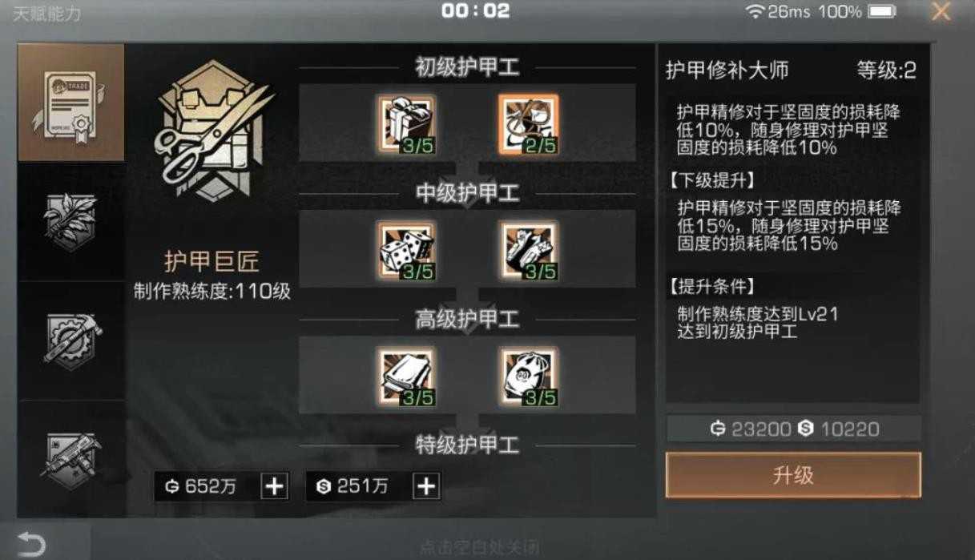975x560 pixels.
Task: Click the 护甲巨匠 scissors emblem
Action: coord(212,131)
